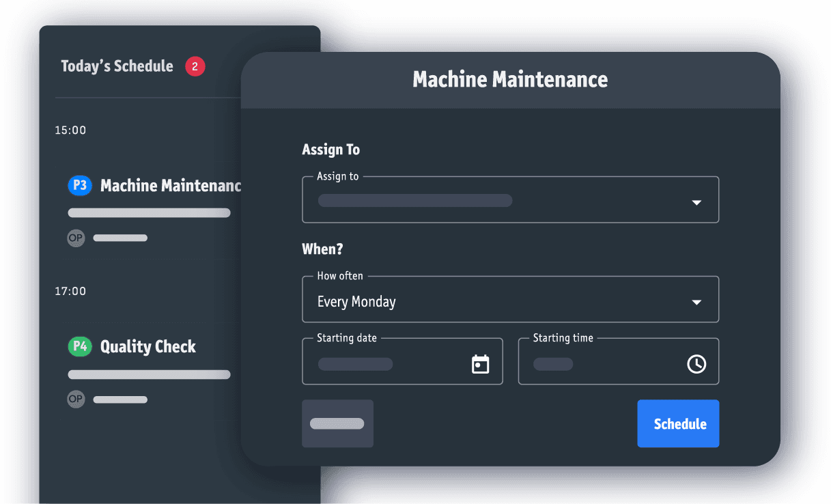The image size is (831, 504).
Task: Select the P3 priority badge on Machine Maintenance
Action: [79, 185]
